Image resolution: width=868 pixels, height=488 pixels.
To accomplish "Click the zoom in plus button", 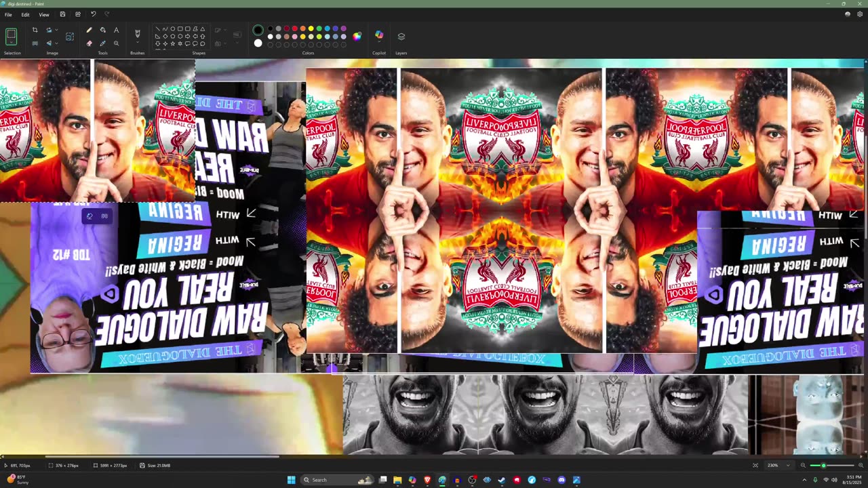I will point(860,466).
